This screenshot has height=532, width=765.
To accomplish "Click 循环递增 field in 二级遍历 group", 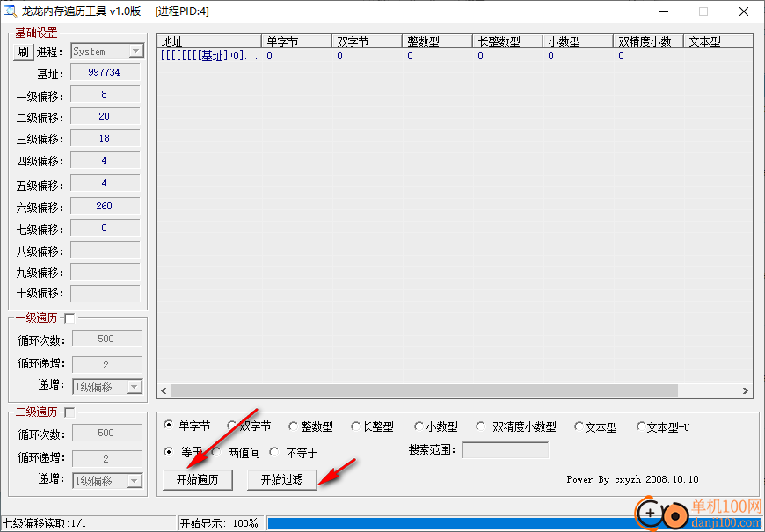I will coord(107,459).
